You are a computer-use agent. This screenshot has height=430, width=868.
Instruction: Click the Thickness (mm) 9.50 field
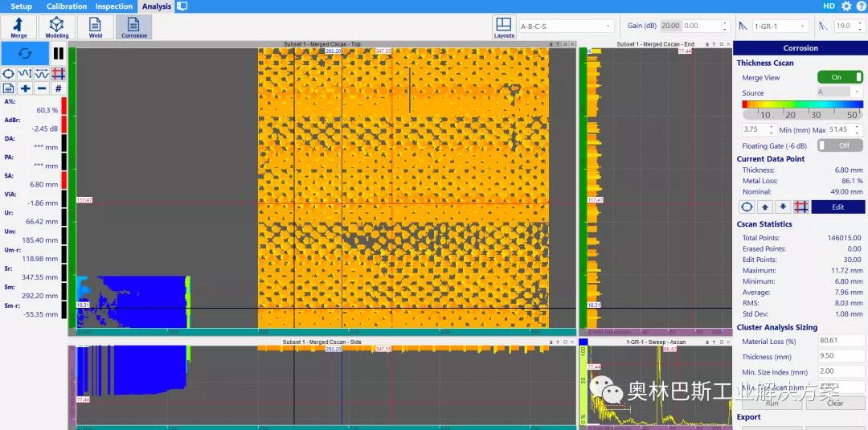841,357
